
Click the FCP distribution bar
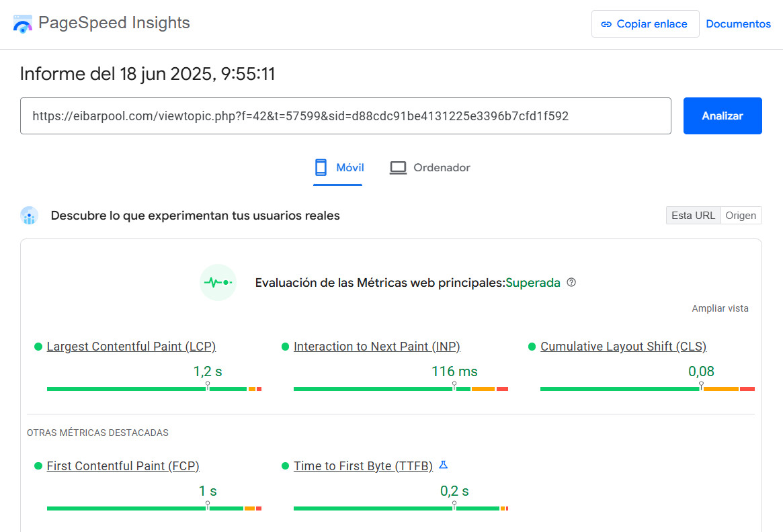pyautogui.click(x=155, y=508)
